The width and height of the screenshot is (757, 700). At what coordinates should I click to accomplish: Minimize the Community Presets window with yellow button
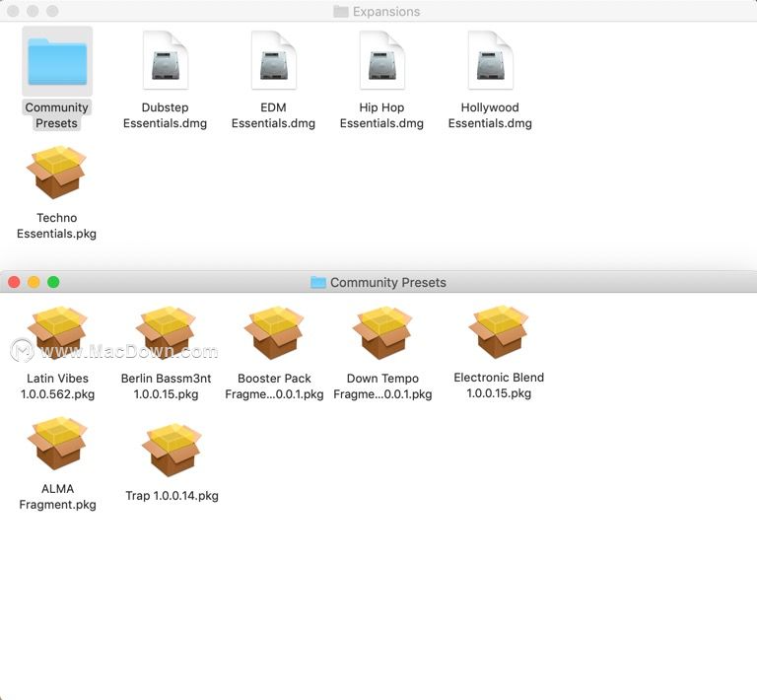34,282
